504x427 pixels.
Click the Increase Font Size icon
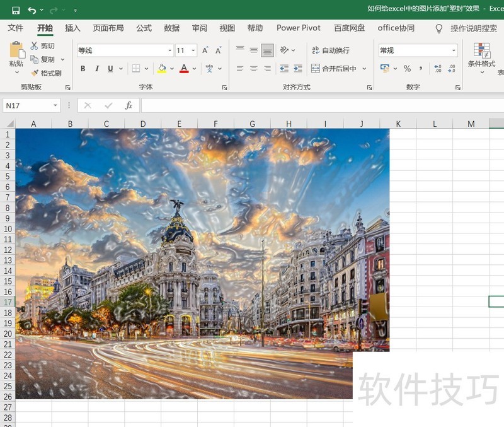[x=205, y=50]
